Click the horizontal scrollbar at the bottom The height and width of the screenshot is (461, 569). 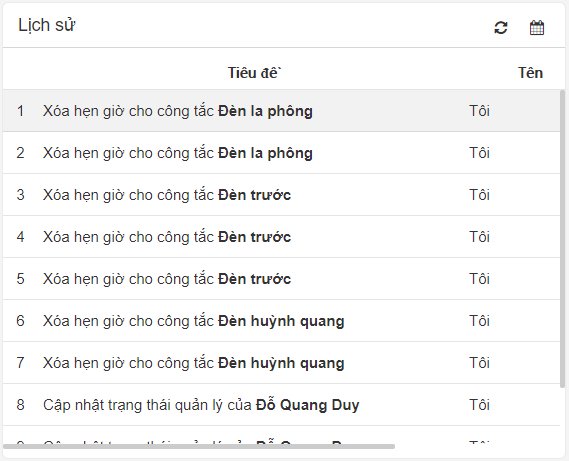pos(199,446)
